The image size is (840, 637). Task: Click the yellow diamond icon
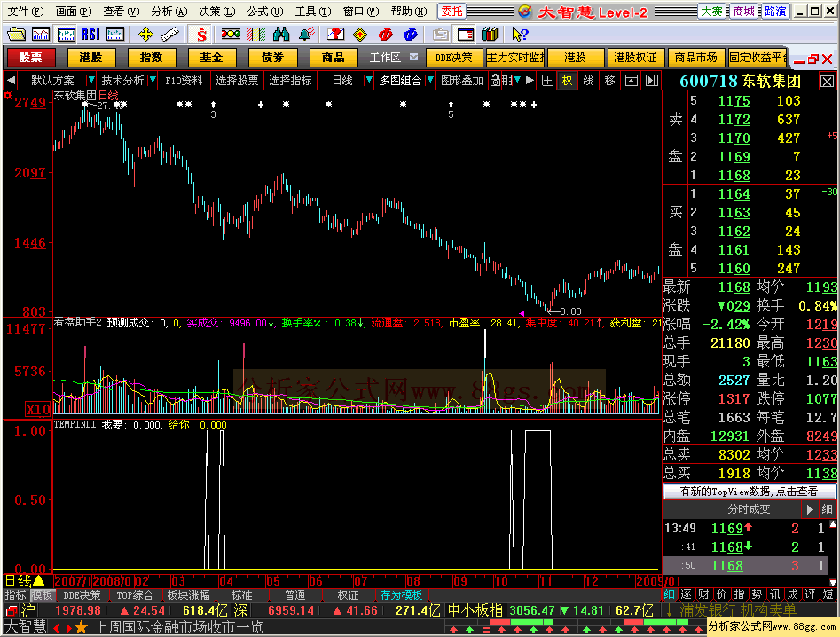click(360, 35)
